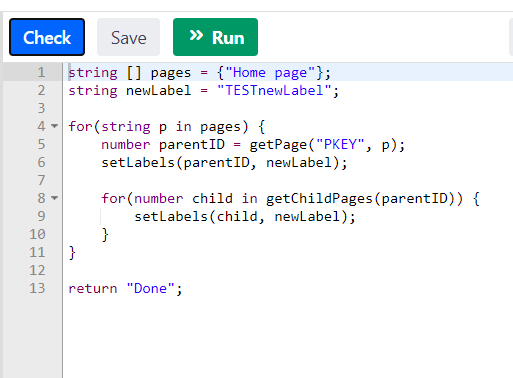Select line number 12 in the gutter

click(37, 270)
